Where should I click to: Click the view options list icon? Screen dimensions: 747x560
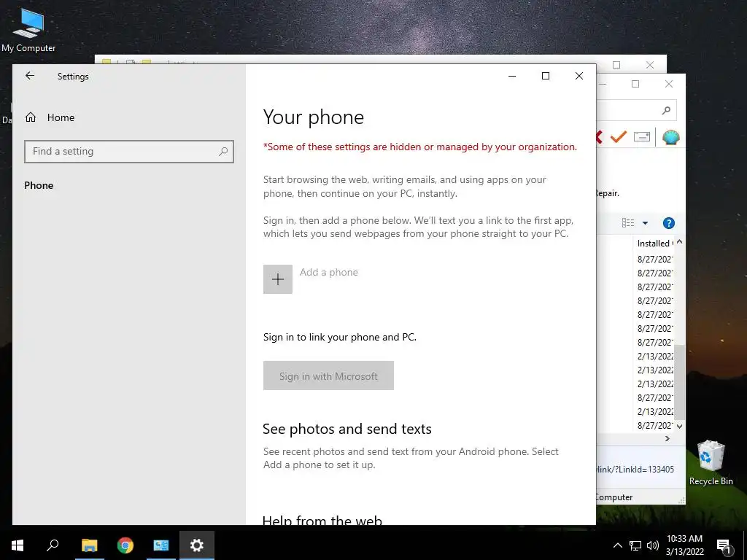click(x=628, y=223)
